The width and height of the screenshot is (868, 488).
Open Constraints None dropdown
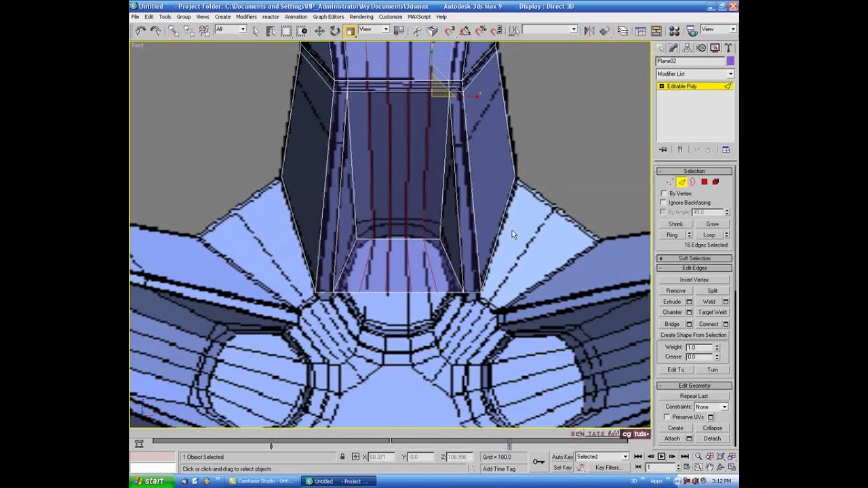[711, 407]
